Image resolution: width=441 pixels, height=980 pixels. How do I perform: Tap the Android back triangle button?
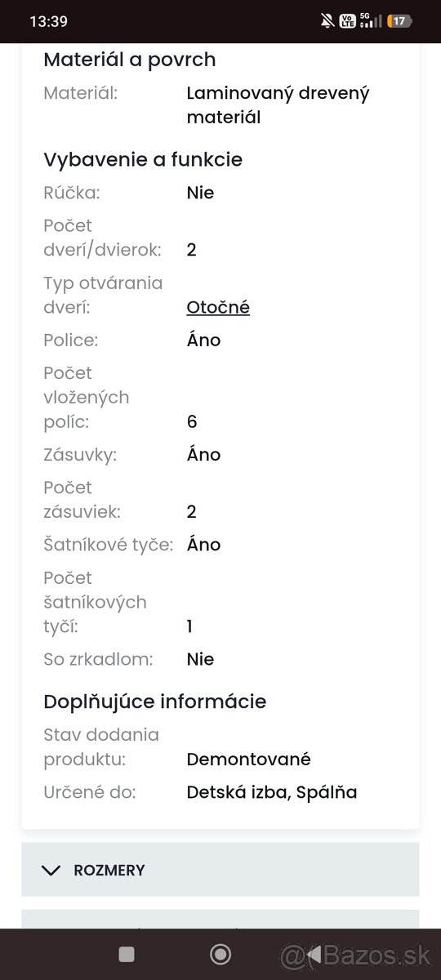314,954
